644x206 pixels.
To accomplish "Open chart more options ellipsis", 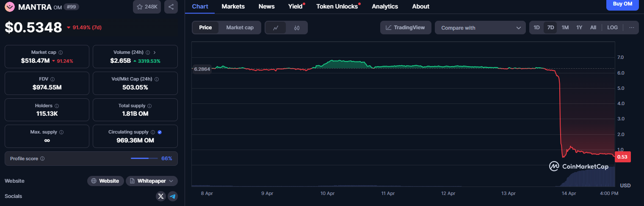I will click(x=632, y=28).
